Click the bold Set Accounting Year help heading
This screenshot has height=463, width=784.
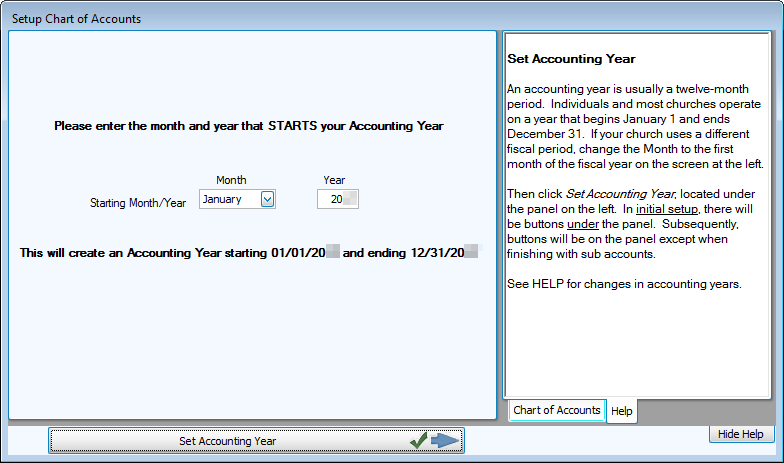(571, 59)
